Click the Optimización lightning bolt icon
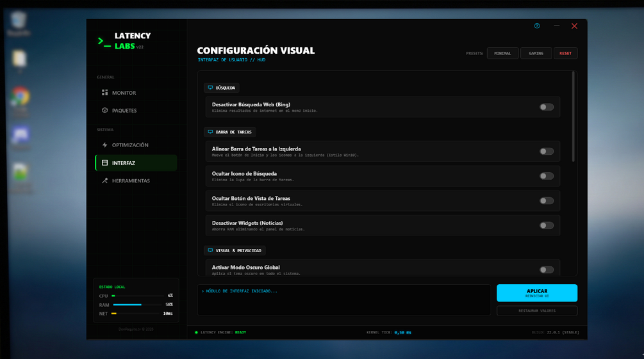Image resolution: width=644 pixels, height=359 pixels. 104,145
